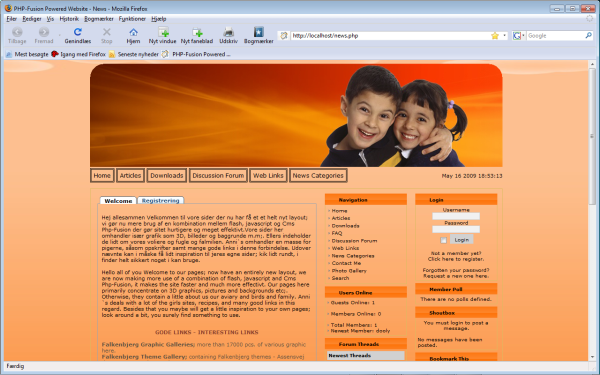
Task: Open Home link in Navigation panel
Action: [x=339, y=211]
